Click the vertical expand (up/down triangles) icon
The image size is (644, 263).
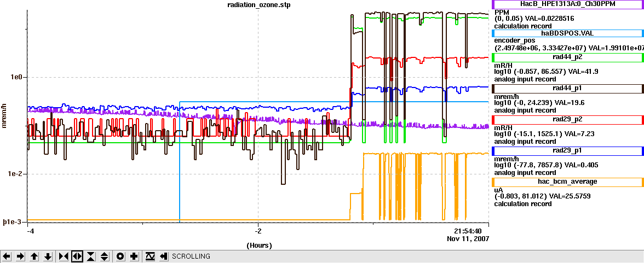[x=104, y=256]
